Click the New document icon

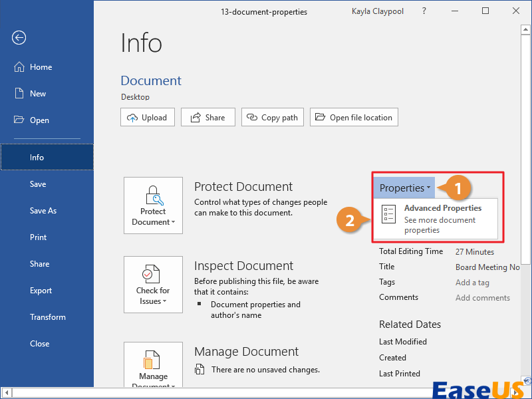(19, 94)
